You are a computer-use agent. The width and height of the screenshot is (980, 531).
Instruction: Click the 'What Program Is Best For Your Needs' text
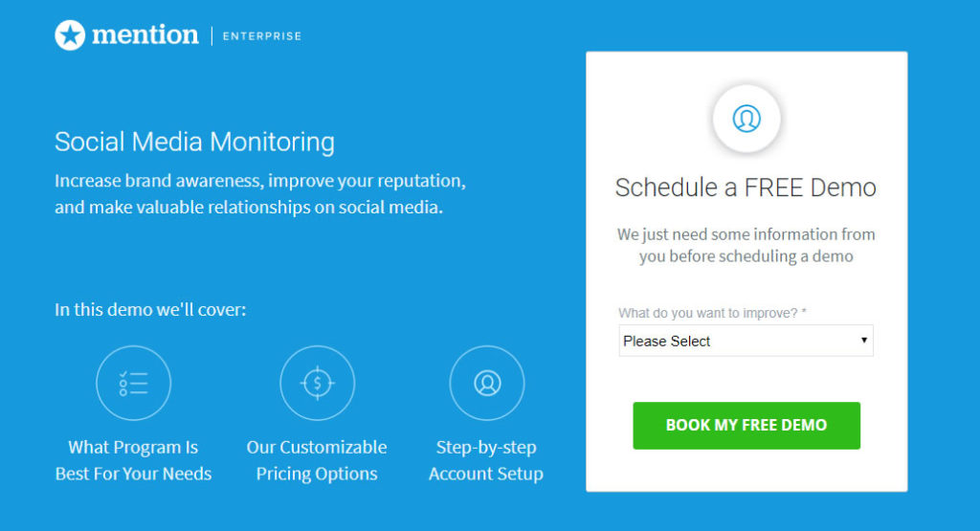click(x=133, y=460)
